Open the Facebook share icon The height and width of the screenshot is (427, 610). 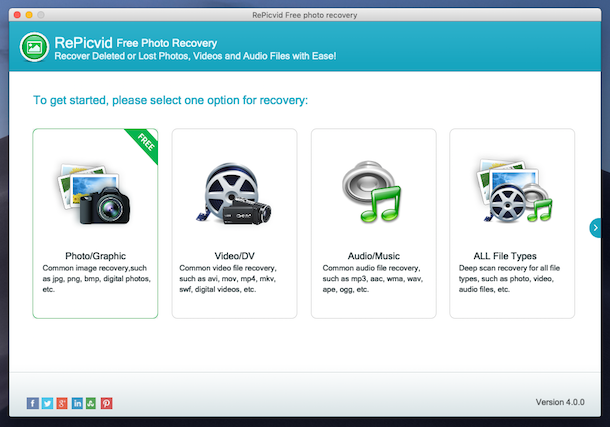[x=33, y=403]
